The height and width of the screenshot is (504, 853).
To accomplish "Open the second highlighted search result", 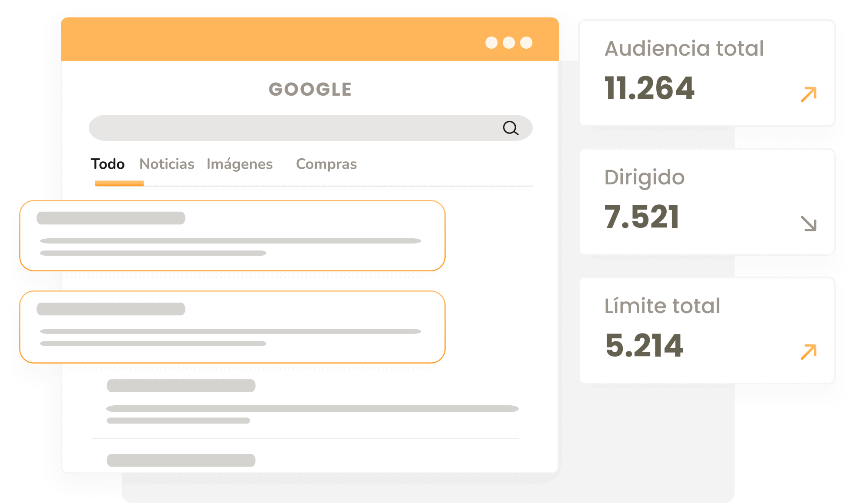I will pyautogui.click(x=232, y=327).
